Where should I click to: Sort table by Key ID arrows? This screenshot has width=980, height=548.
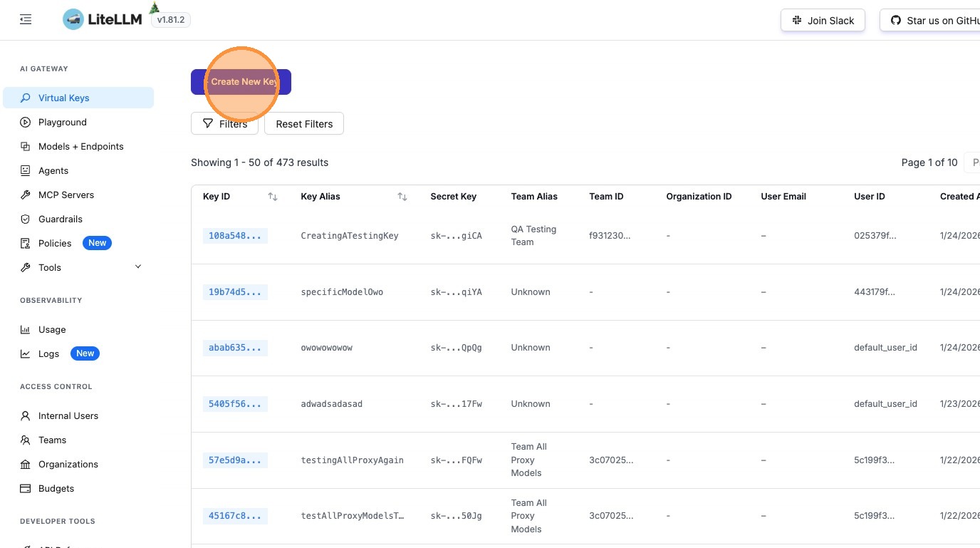(x=272, y=197)
